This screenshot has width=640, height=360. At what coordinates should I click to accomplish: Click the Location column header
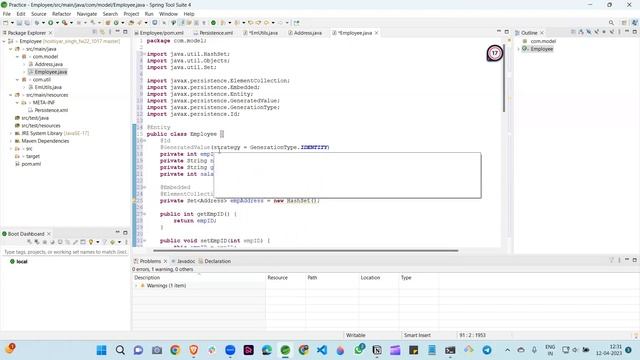point(379,278)
